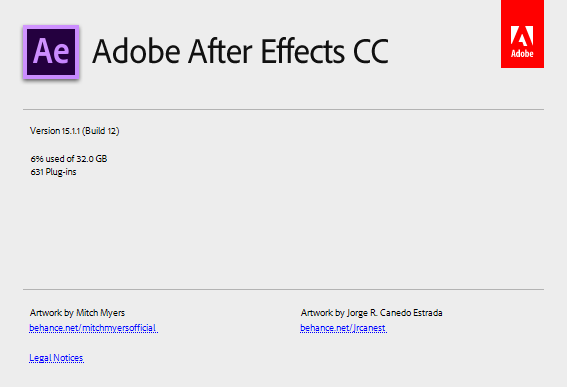This screenshot has height=387, width=567.
Task: Click the 'CC' letters in the title
Action: 371,51
